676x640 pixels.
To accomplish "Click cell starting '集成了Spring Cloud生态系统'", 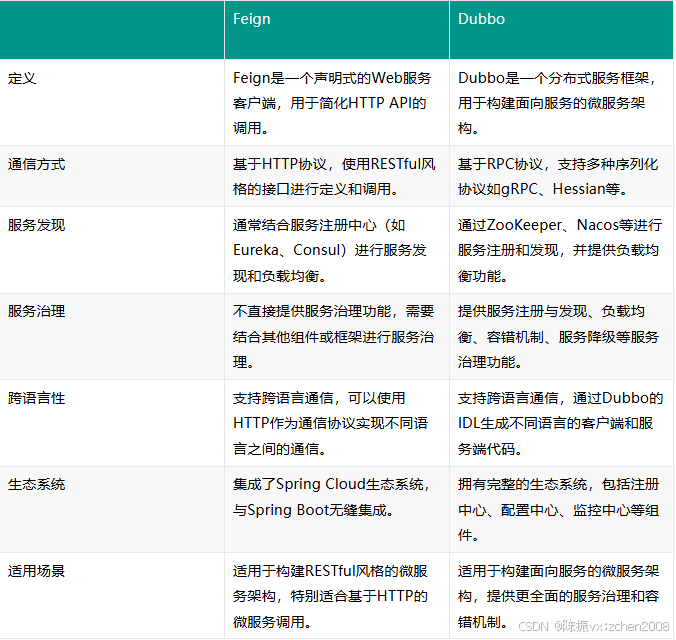I will click(337, 510).
